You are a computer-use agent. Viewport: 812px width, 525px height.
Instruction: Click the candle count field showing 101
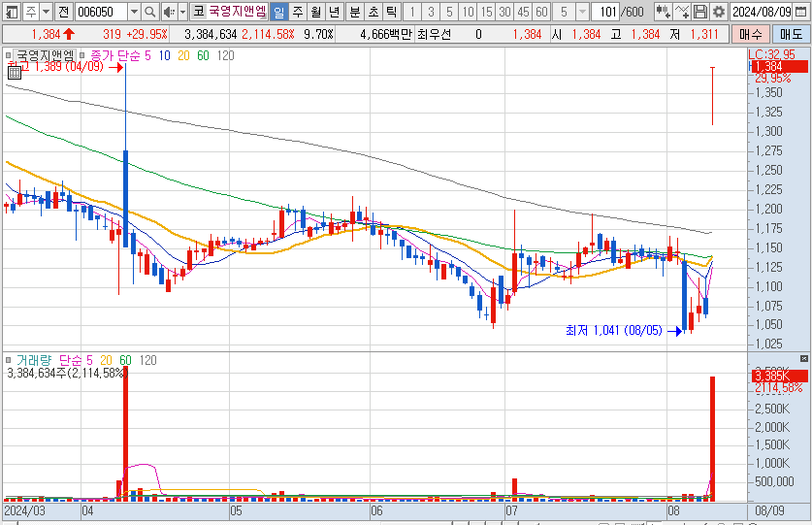[605, 12]
